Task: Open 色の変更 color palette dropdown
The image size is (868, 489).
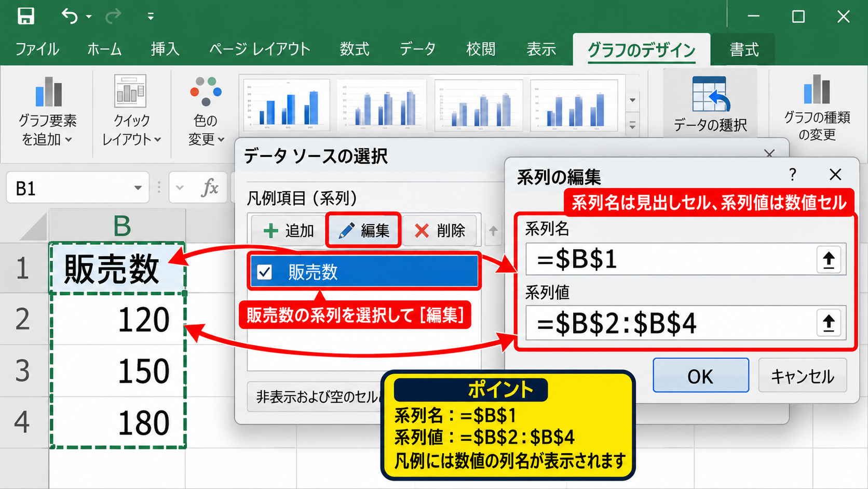Action: [206, 112]
